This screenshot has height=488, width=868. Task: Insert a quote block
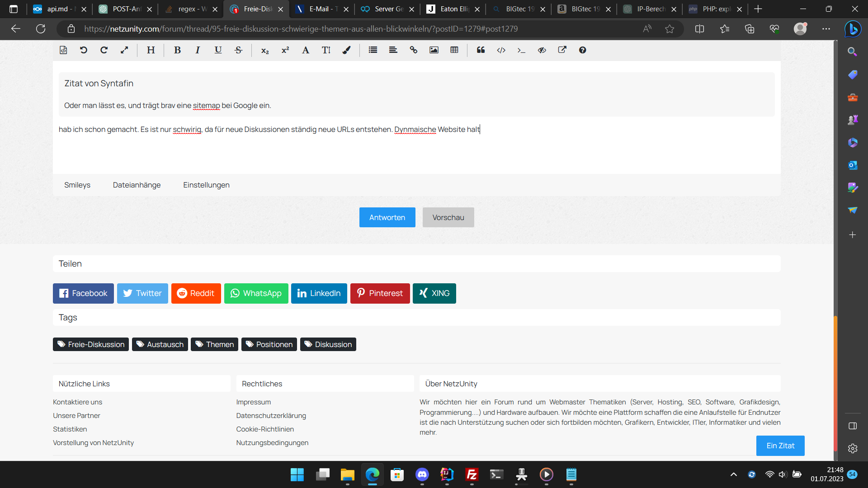(481, 50)
